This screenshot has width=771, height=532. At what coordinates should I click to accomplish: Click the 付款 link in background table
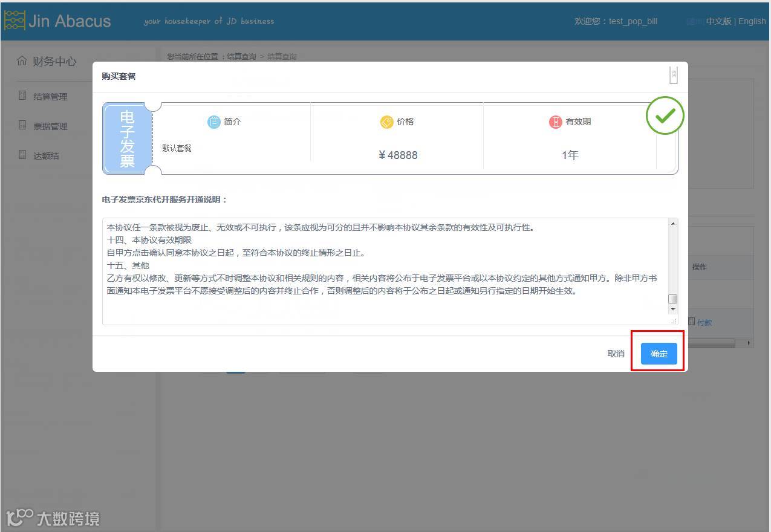[x=704, y=323]
